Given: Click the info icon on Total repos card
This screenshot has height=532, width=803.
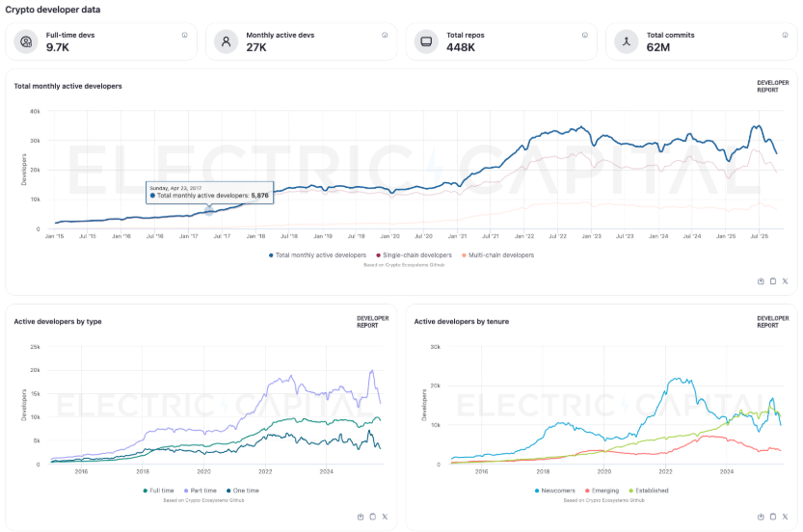Looking at the screenshot, I should pyautogui.click(x=584, y=35).
